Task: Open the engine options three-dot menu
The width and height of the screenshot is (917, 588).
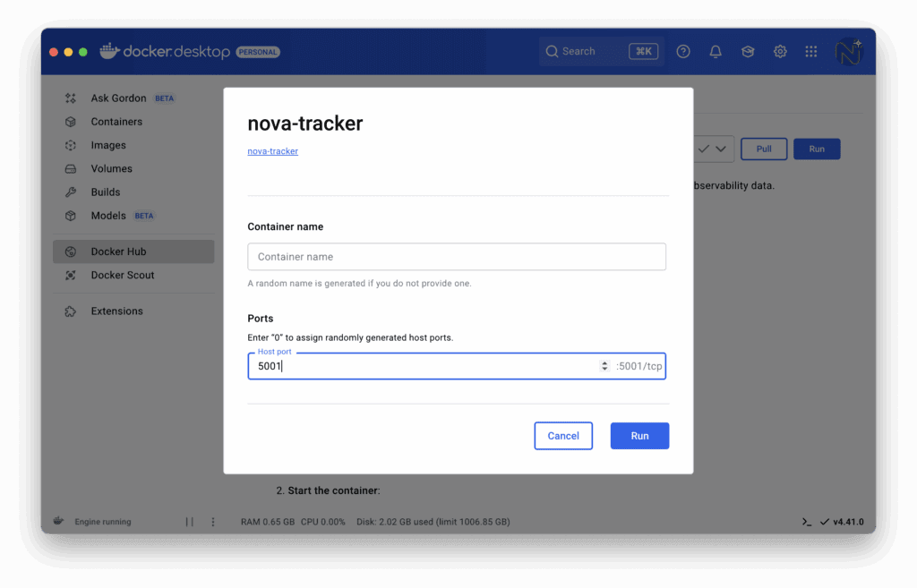Action: (213, 522)
